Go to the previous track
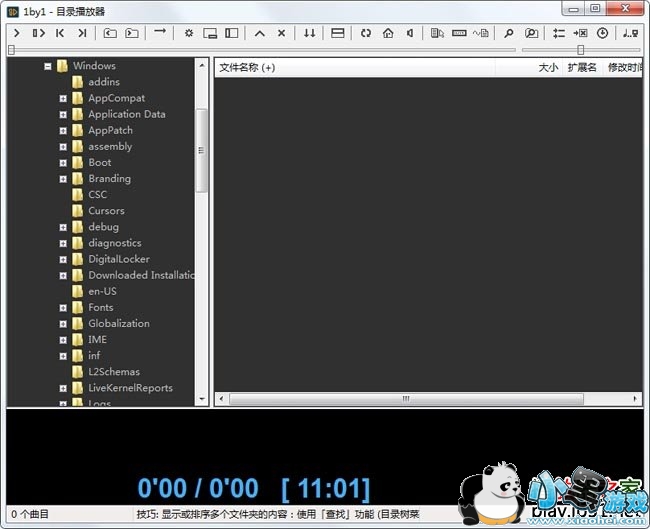The height and width of the screenshot is (529, 650). tap(60, 33)
